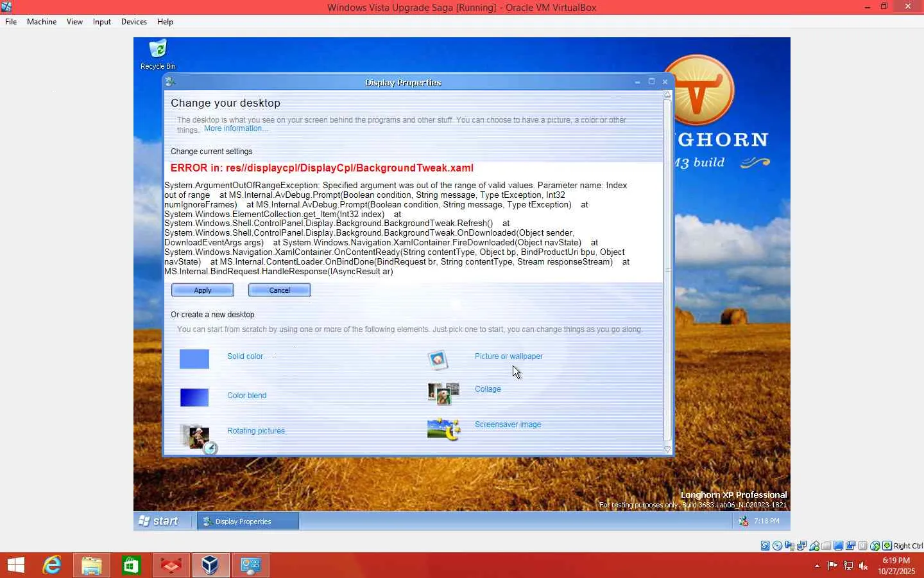Click the VirtualBox optical disc status icon
The width and height of the screenshot is (924, 578).
click(x=778, y=546)
